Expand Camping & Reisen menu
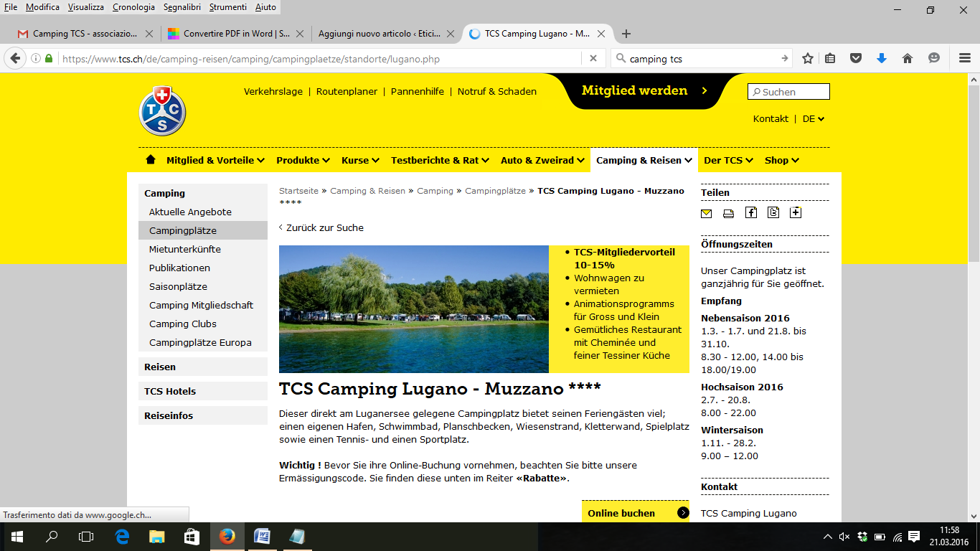Screen dimensions: 980x551 [x=644, y=160]
